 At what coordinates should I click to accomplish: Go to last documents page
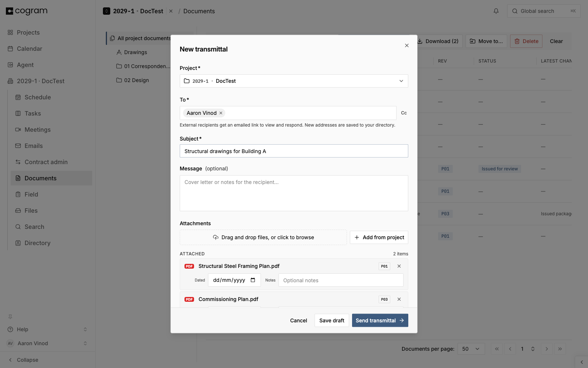tap(560, 349)
